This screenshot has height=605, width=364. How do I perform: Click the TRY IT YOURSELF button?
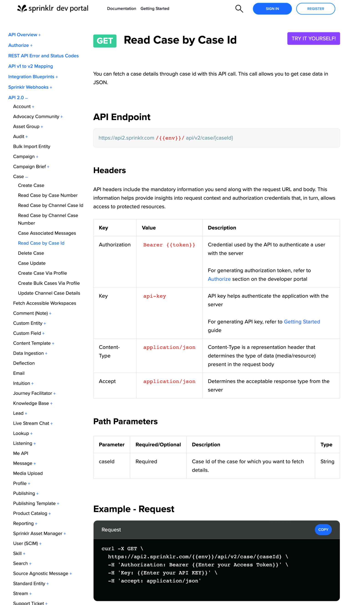point(313,38)
